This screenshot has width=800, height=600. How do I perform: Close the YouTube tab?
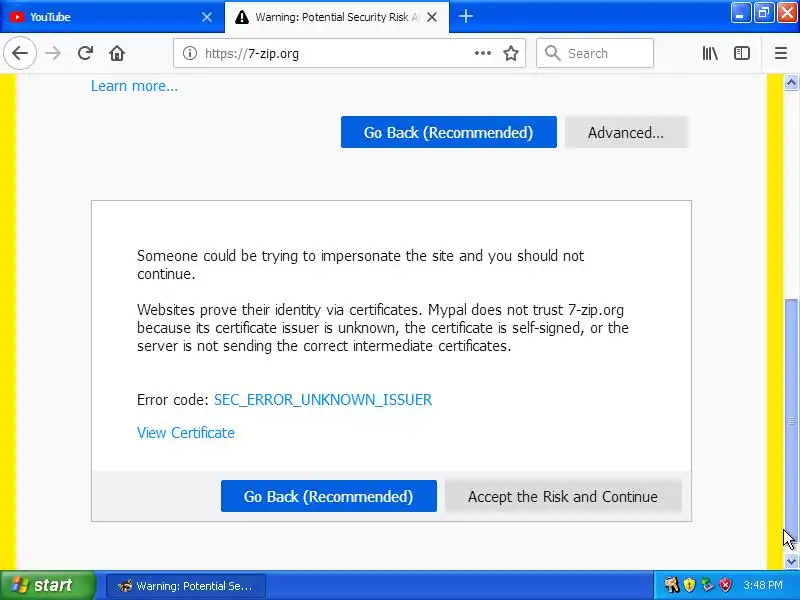pyautogui.click(x=207, y=17)
